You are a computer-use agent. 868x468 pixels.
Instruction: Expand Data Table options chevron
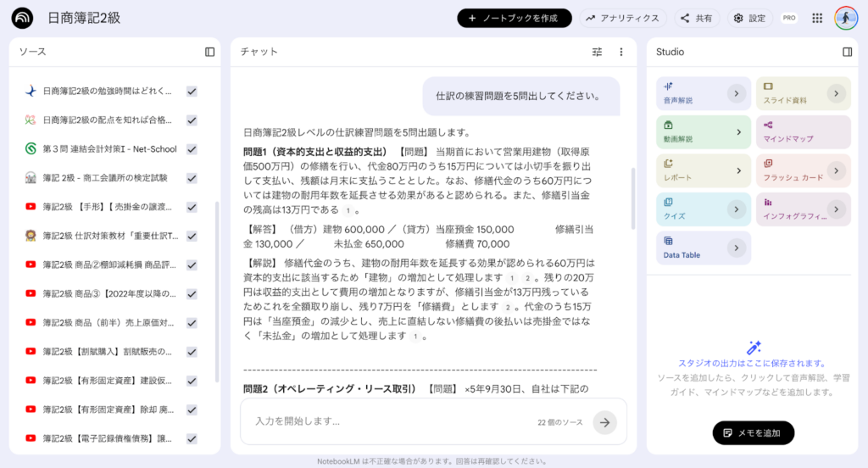coord(737,248)
